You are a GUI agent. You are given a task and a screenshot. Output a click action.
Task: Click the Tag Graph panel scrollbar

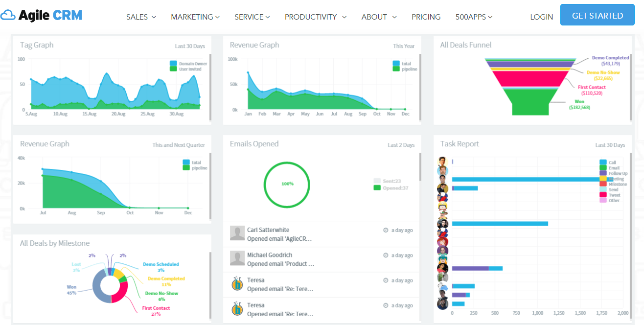[210, 87]
